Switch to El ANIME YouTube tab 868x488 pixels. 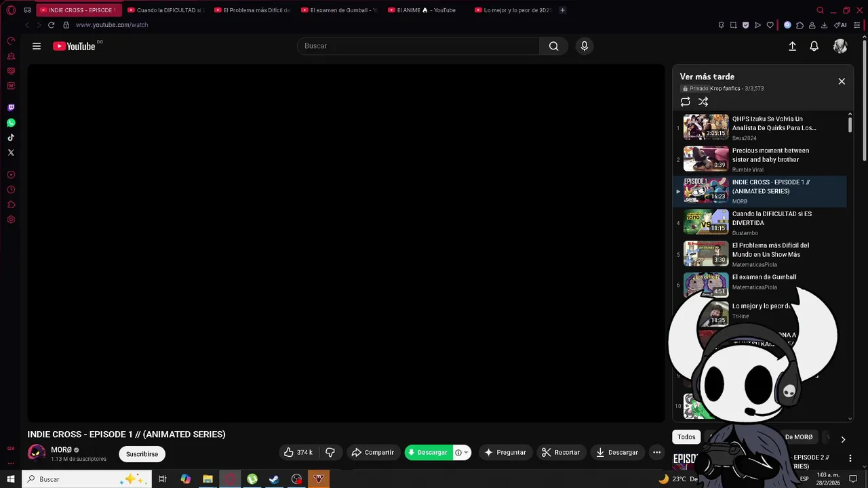426,10
